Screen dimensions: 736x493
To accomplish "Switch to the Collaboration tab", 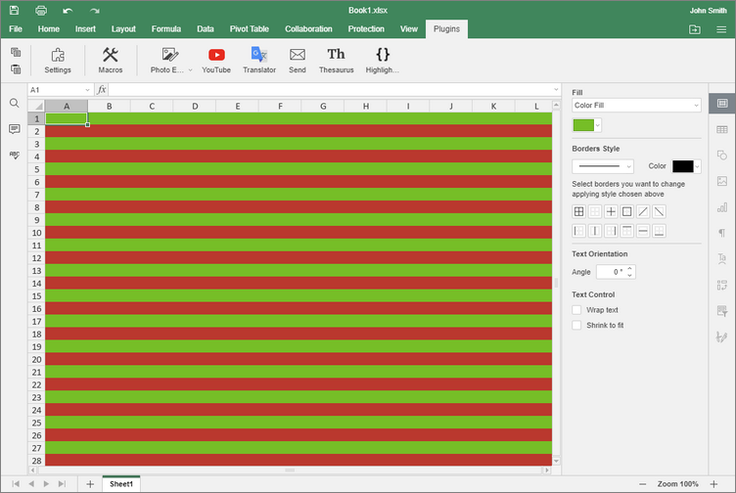I will 308,29.
